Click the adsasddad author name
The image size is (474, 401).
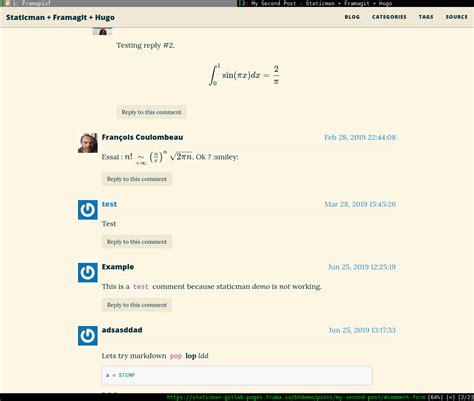click(x=122, y=330)
